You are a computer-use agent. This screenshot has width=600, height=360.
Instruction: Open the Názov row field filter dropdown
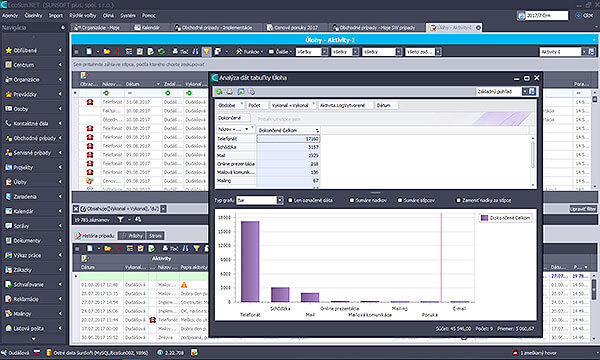click(247, 129)
